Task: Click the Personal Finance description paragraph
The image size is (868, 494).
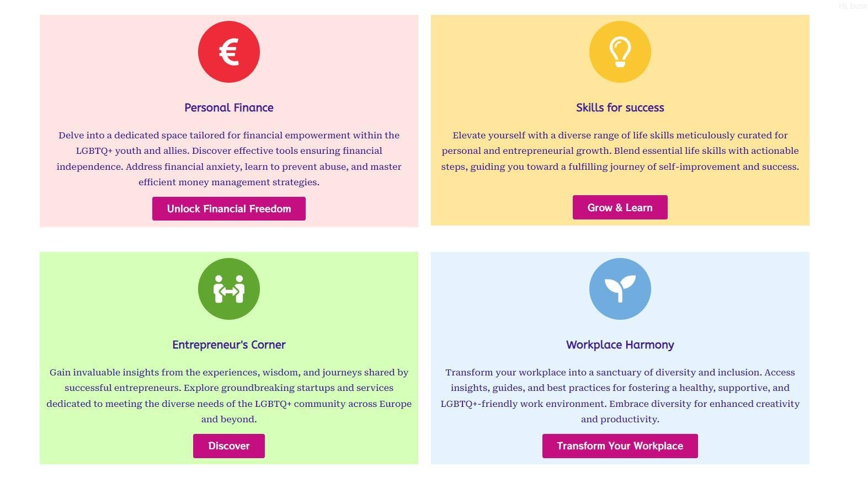Action: pos(229,158)
